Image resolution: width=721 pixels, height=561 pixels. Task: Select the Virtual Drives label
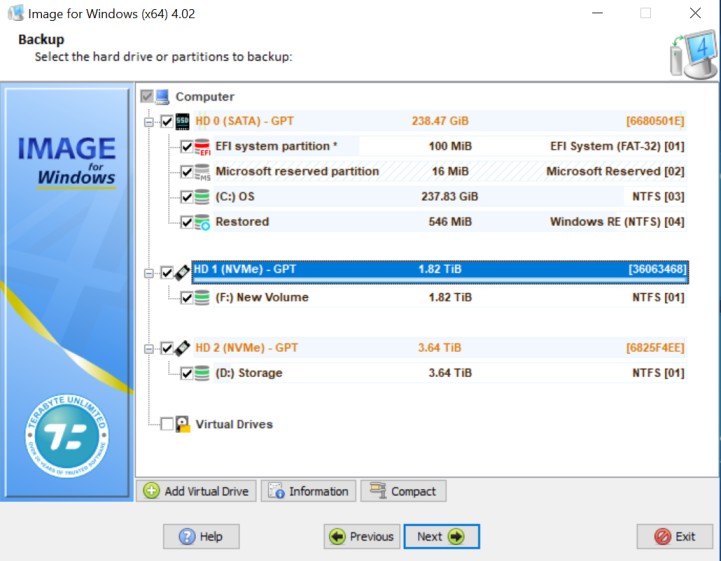point(234,424)
